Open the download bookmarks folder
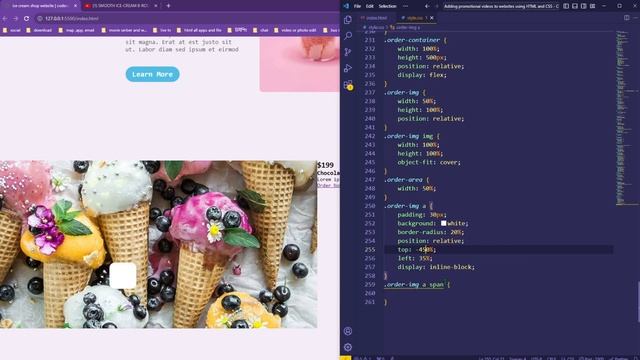The width and height of the screenshot is (640, 360). pyautogui.click(x=39, y=30)
